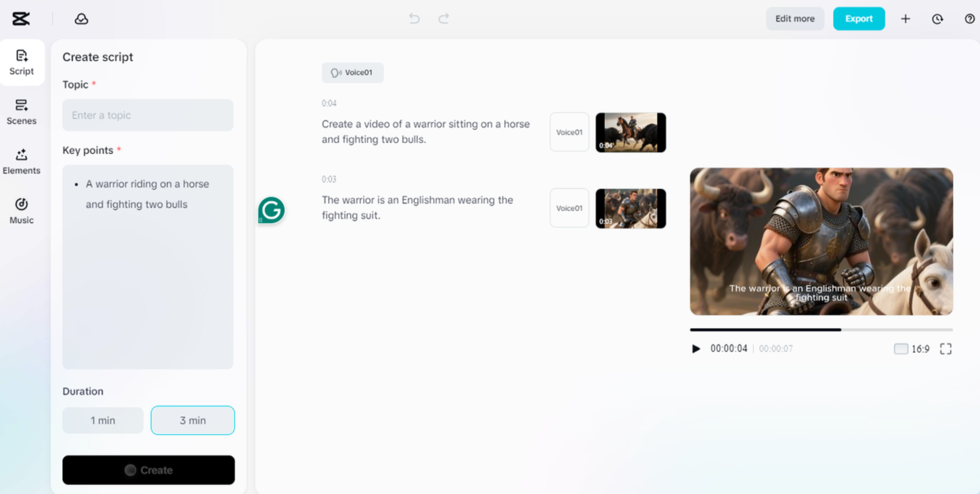Screen dimensions: 980x494
Task: Click the video playback progress bar
Action: [x=821, y=330]
